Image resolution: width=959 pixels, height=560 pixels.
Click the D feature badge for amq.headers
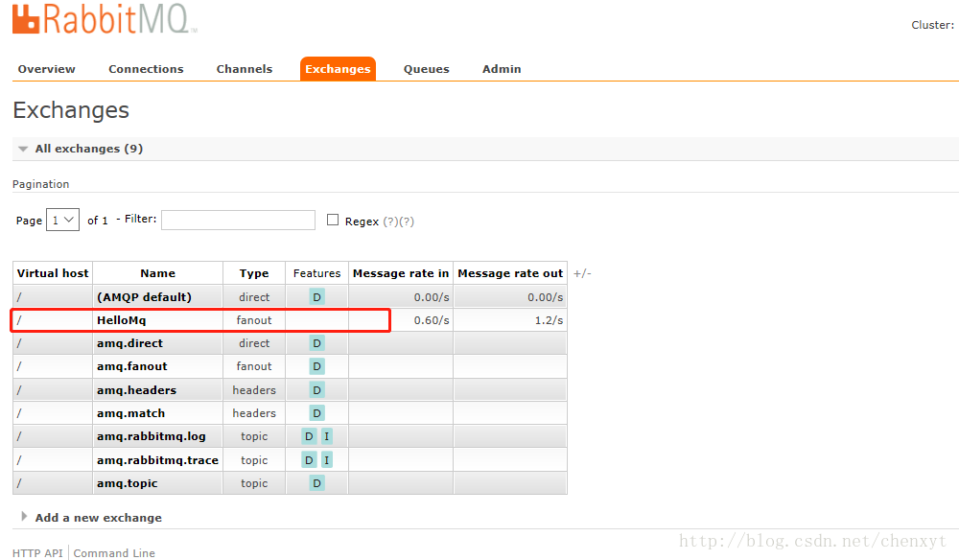pos(316,390)
